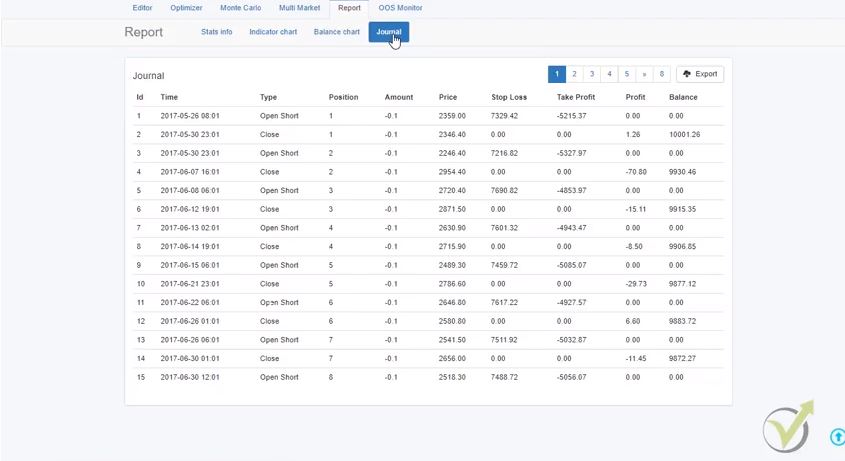Screen dimensions: 845x461
Task: Click the Take Profit column header
Action: click(576, 97)
